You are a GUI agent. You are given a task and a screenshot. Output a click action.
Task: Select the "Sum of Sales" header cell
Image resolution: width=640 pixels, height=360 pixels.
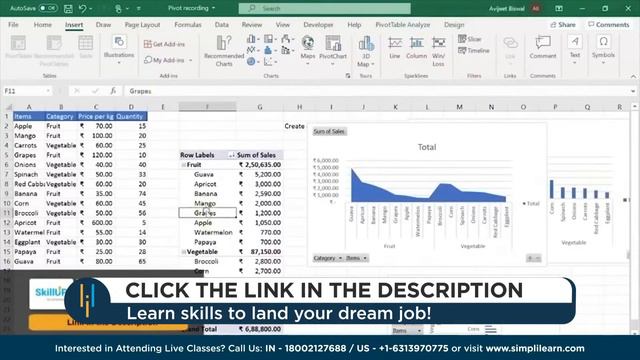(x=260, y=155)
